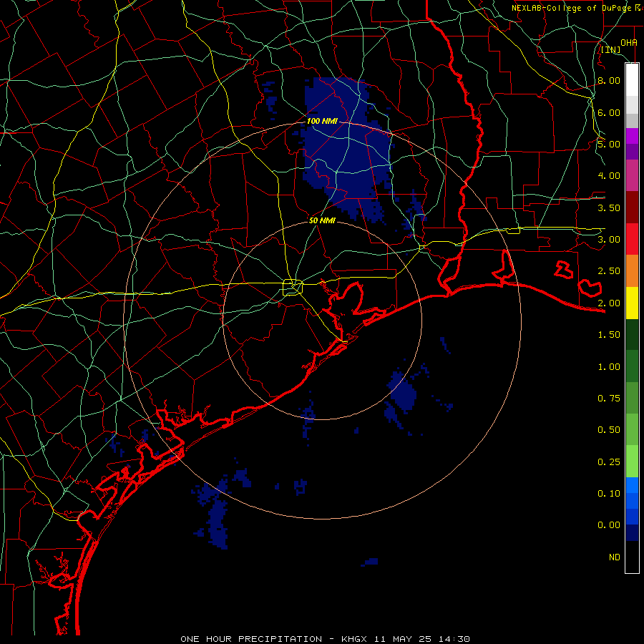Select the yellow swatch in the color scale
644x644 pixels.
point(632,303)
